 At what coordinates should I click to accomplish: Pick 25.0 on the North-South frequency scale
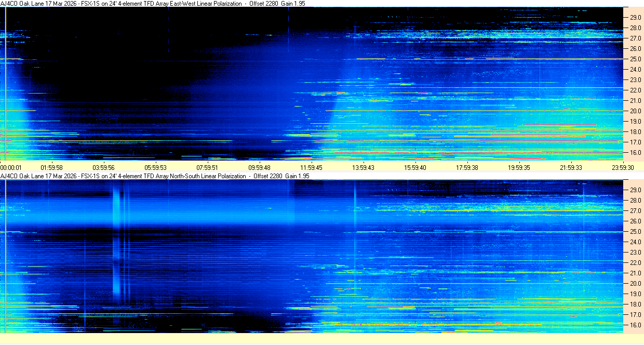coord(636,232)
